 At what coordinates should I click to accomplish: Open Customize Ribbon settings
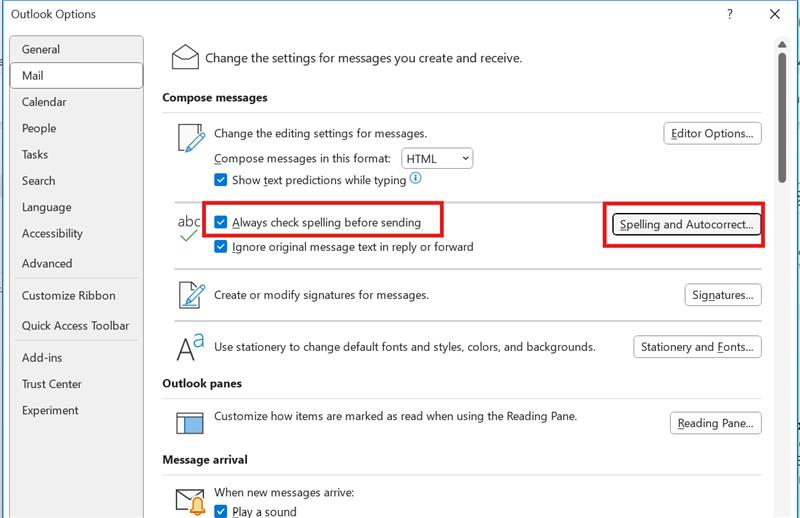[x=77, y=295]
